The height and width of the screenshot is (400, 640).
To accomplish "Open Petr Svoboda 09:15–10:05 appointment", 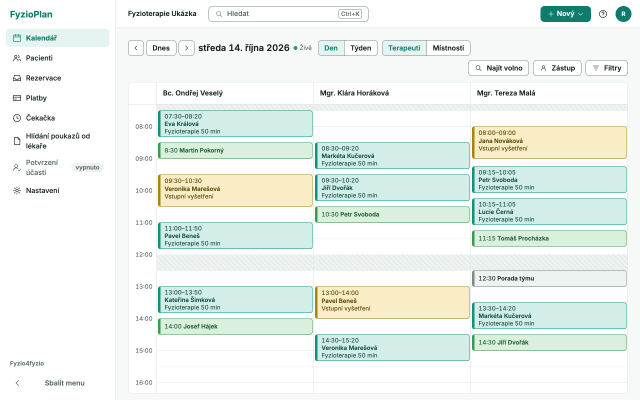I will click(x=549, y=180).
